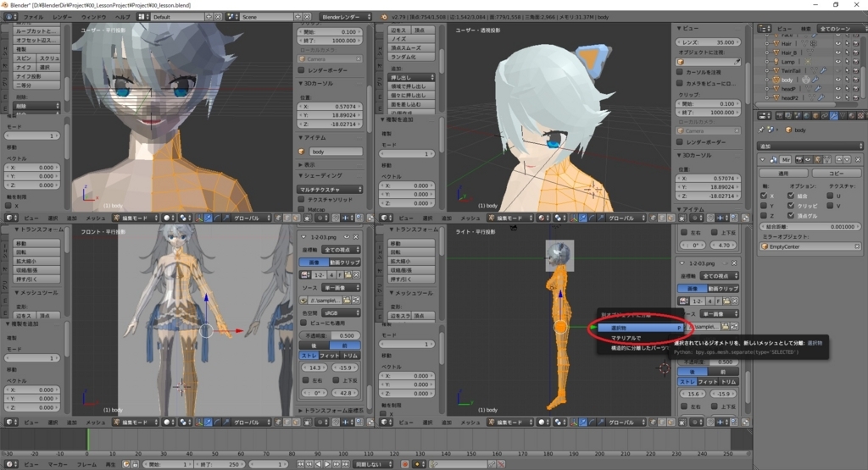Open World tab globe icon in Properties
This screenshot has height=470, width=868.
coord(807,115)
